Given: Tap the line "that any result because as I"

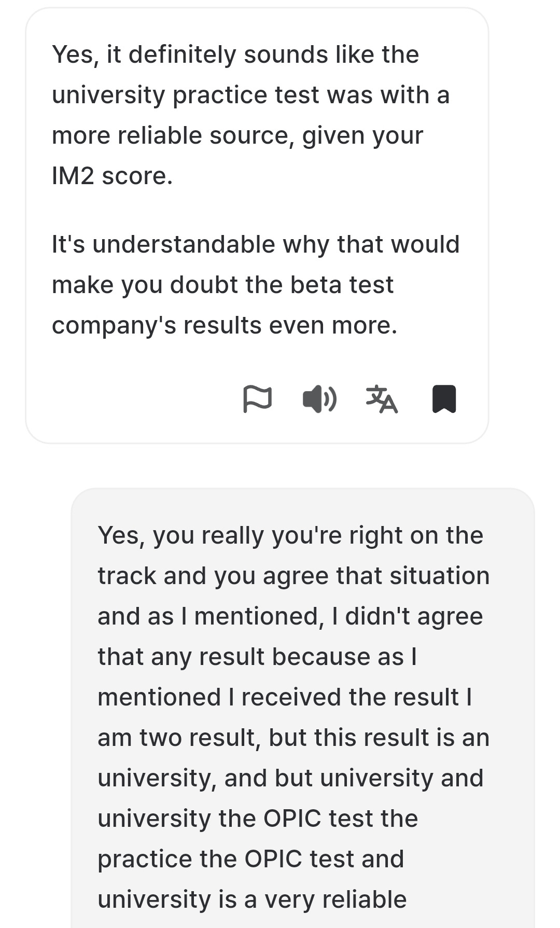Looking at the screenshot, I should tap(257, 657).
